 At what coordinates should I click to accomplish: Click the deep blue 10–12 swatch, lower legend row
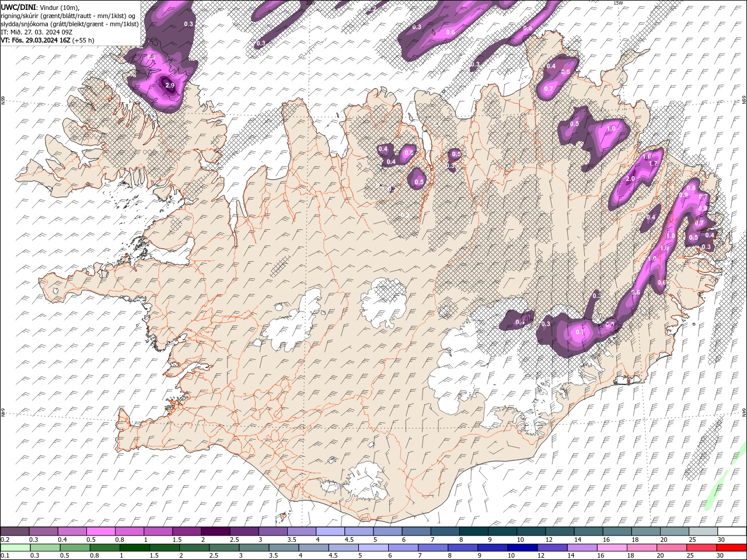[522, 548]
